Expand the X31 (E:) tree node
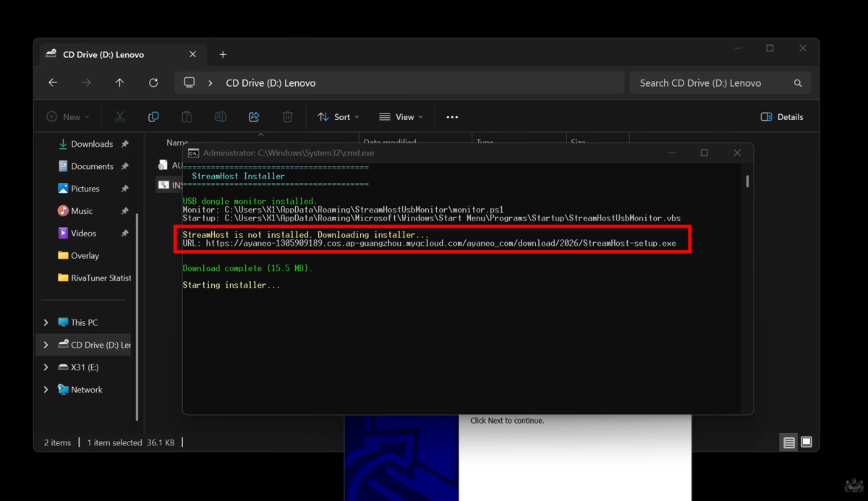 click(x=46, y=367)
